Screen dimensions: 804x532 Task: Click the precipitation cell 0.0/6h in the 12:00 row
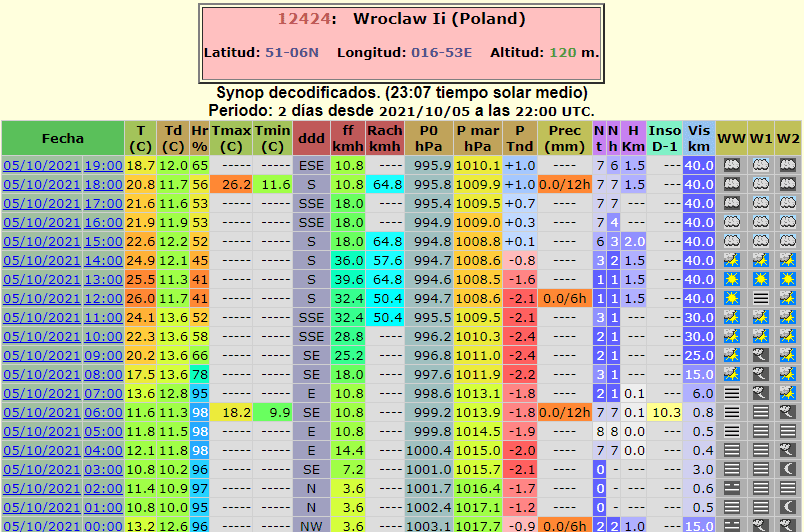point(565,298)
